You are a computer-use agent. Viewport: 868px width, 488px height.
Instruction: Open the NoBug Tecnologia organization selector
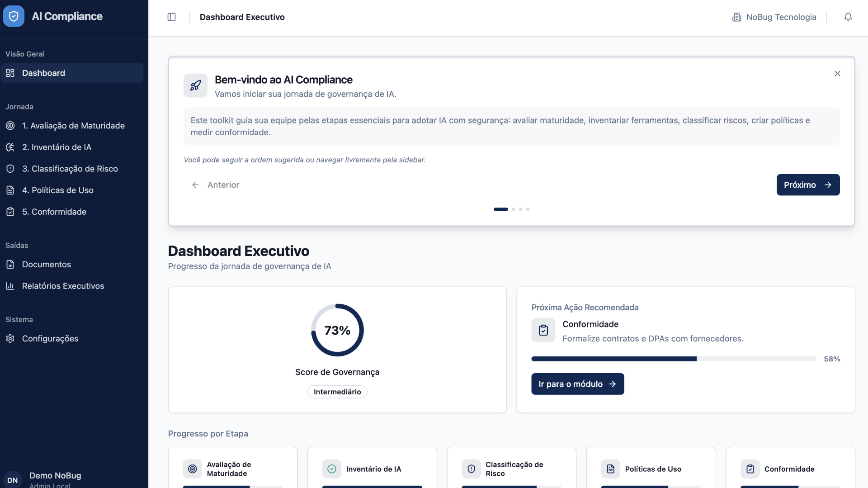[x=774, y=17]
